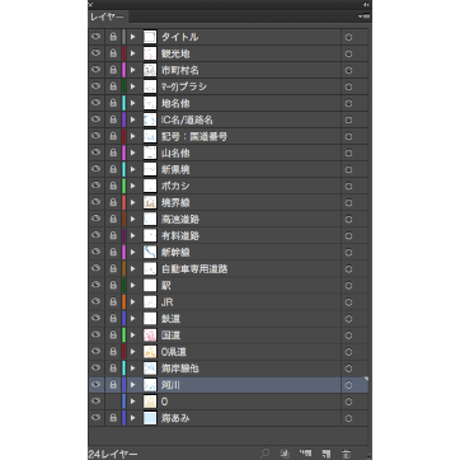The width and height of the screenshot is (460, 460).
Task: Click the 海あみ layer thumbnail
Action: pyautogui.click(x=150, y=418)
